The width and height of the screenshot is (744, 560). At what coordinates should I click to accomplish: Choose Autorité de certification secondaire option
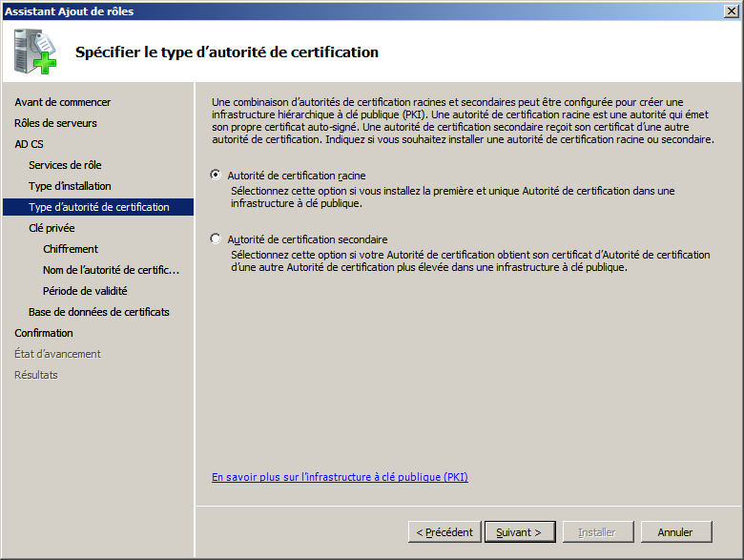click(x=216, y=239)
